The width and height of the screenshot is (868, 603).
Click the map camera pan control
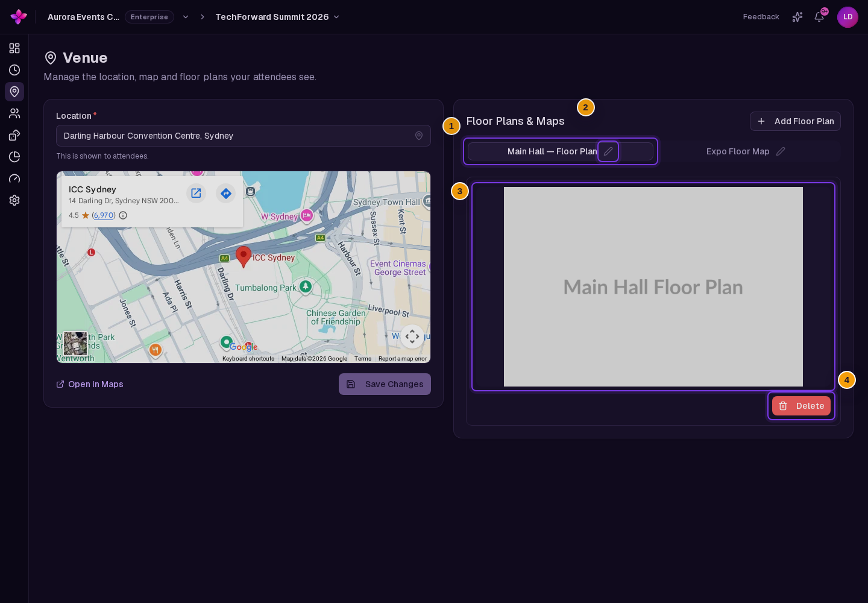tap(412, 336)
